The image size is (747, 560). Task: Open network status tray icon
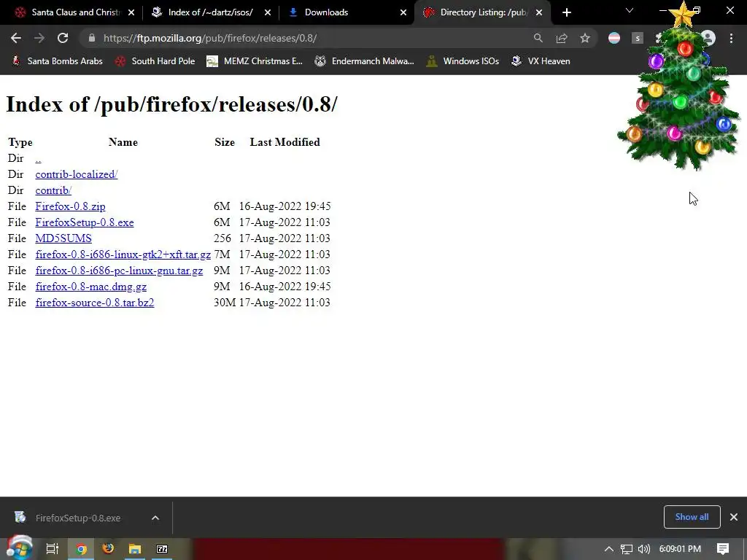pos(627,549)
